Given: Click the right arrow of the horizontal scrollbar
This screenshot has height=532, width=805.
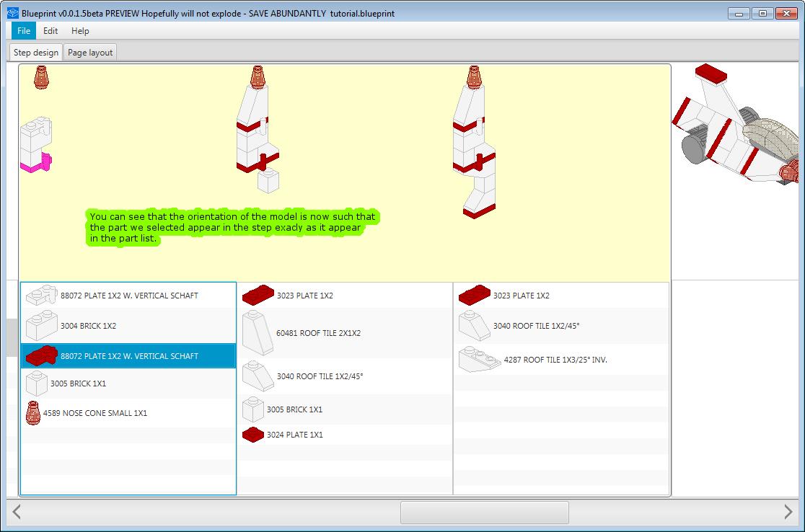Looking at the screenshot, I should pos(788,512).
